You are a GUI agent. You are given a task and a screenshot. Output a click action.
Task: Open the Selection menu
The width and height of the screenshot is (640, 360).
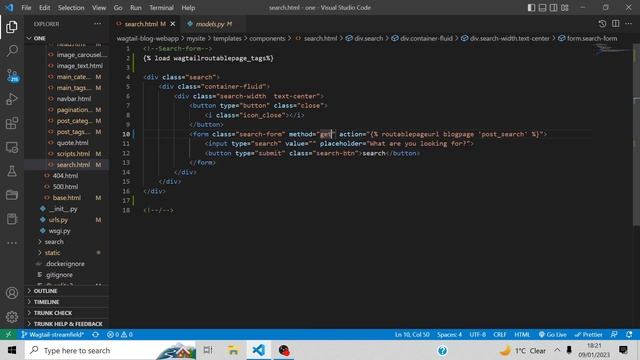[71, 8]
